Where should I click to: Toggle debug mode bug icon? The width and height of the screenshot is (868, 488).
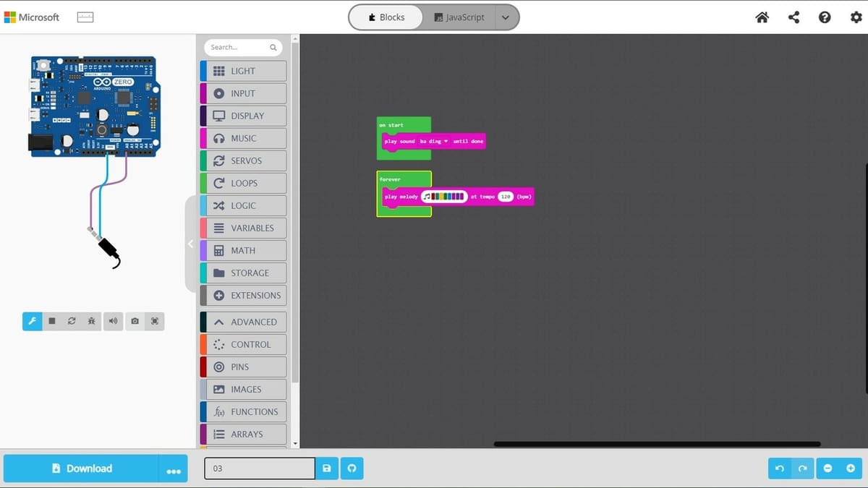(x=91, y=321)
